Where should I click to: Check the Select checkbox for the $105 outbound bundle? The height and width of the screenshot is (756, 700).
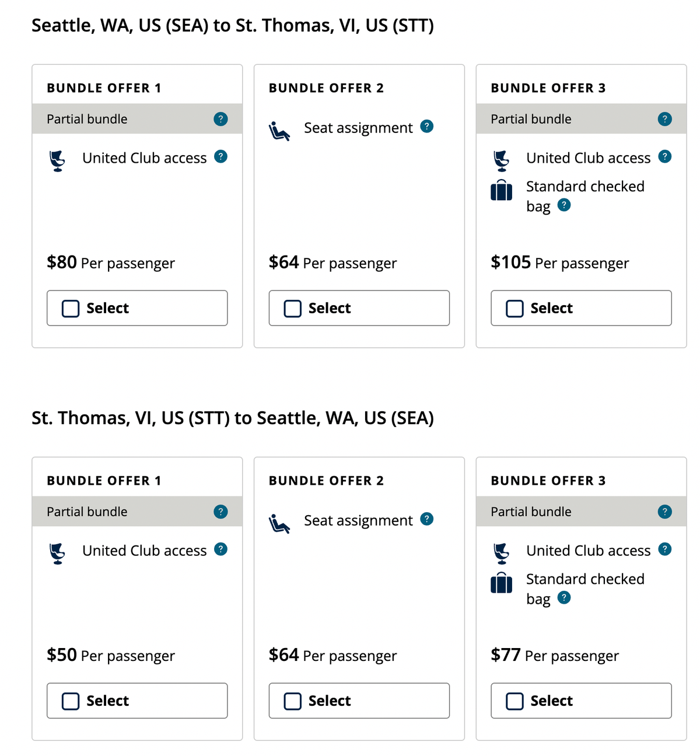[514, 308]
